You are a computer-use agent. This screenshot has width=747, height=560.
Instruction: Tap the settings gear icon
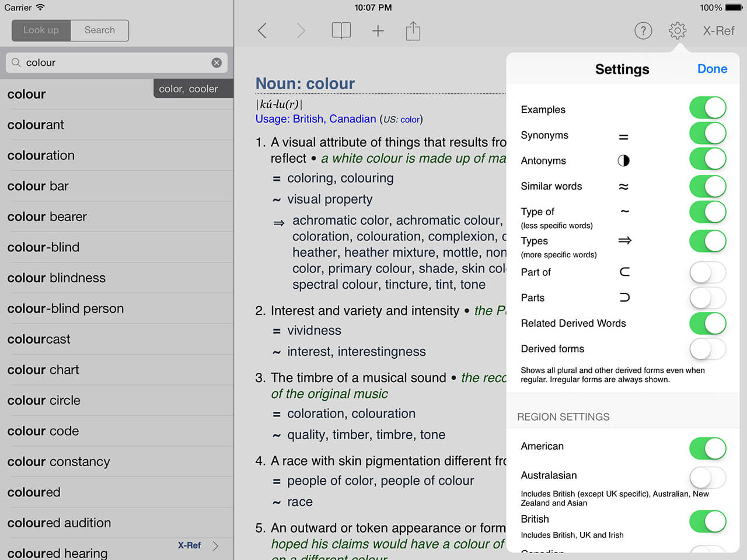pyautogui.click(x=678, y=31)
